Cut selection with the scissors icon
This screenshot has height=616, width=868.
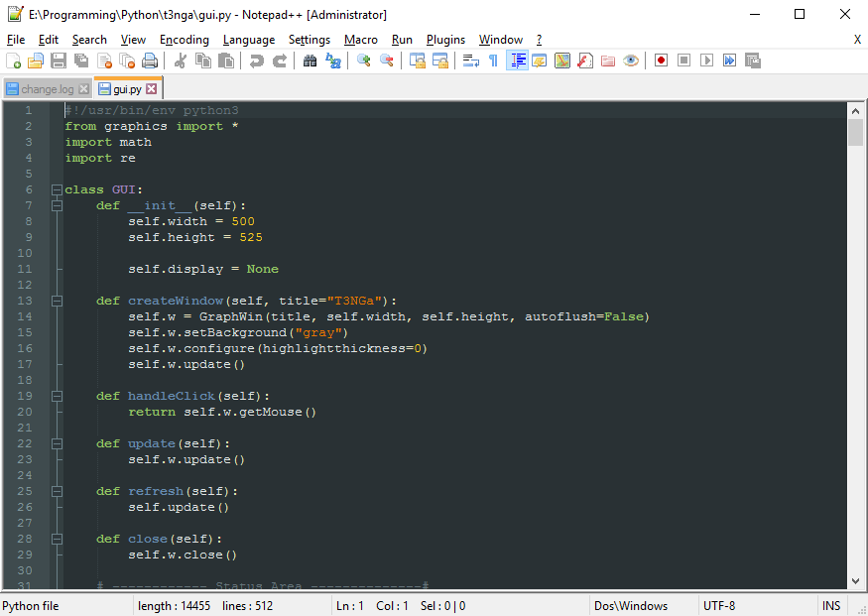(x=180, y=61)
